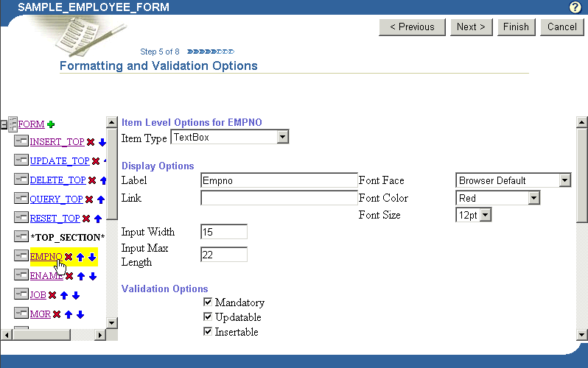Delete DELETE_TOP with its red X
The width and height of the screenshot is (588, 368).
pyautogui.click(x=92, y=180)
